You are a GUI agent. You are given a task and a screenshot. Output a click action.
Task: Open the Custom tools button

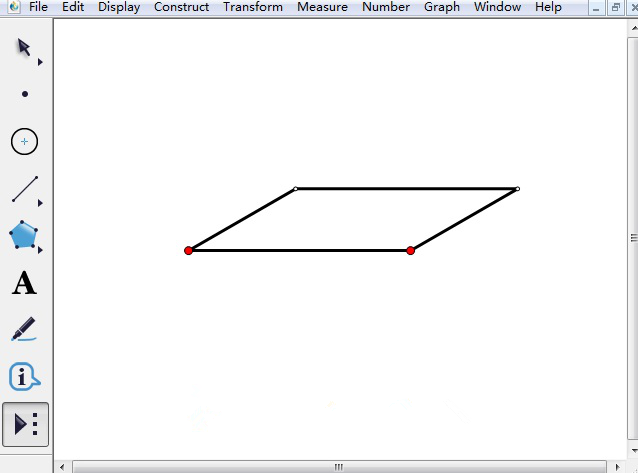click(x=26, y=424)
